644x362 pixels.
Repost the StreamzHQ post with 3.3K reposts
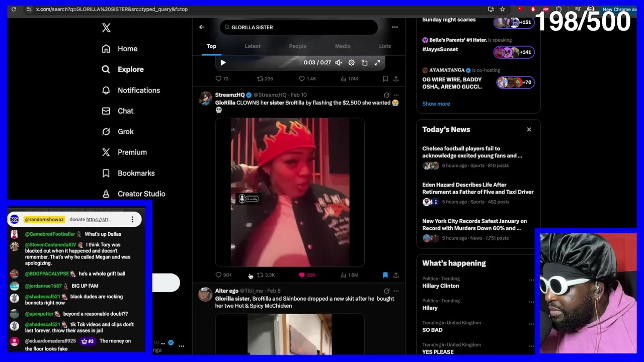click(x=266, y=275)
